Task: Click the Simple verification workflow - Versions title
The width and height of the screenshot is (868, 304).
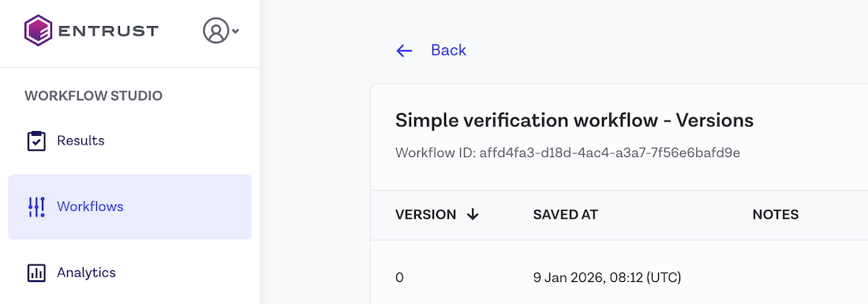Action: tap(574, 121)
